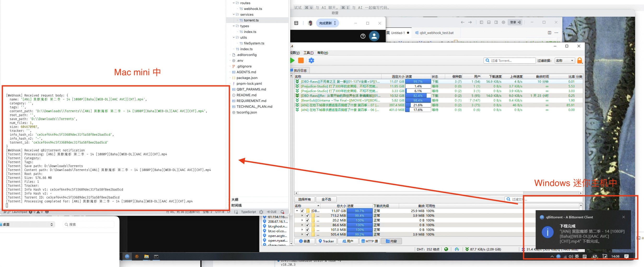Click the blue user account avatar icon
The height and width of the screenshot is (267, 644).
pyautogui.click(x=374, y=36)
